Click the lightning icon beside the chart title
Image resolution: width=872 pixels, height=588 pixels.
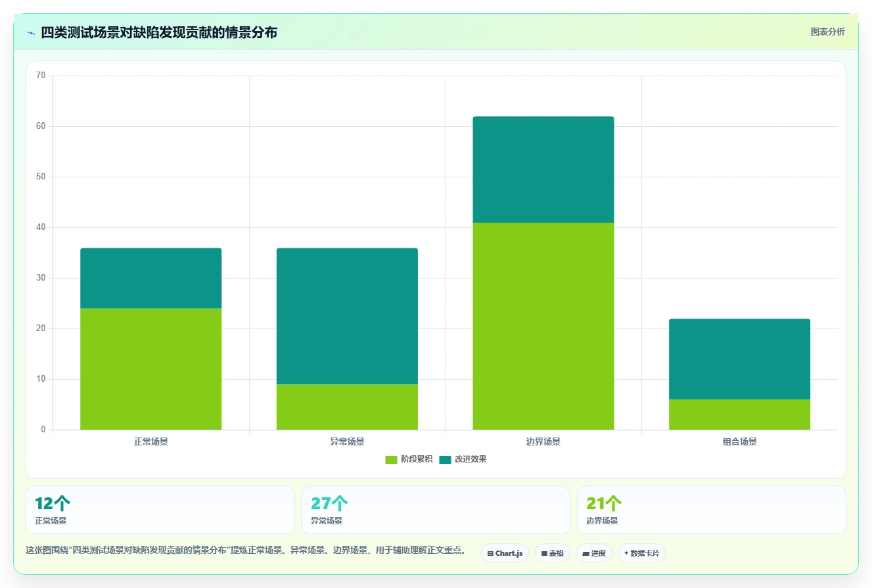tap(31, 32)
